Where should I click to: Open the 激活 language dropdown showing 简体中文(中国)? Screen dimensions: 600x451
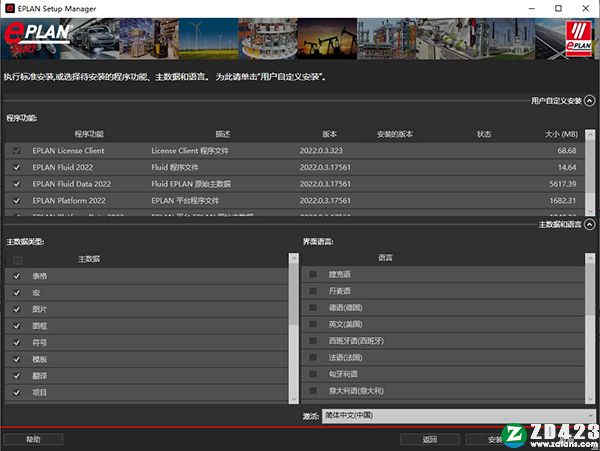[458, 415]
